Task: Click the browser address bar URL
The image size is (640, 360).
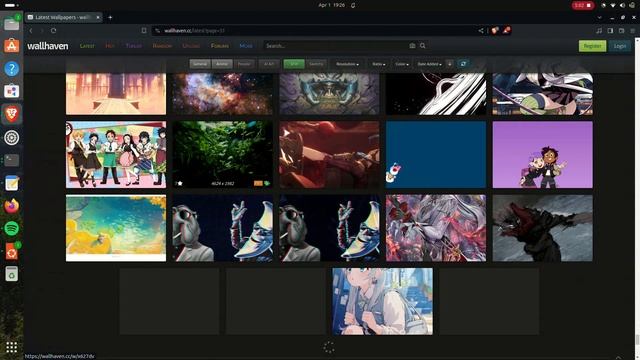Action: coord(194,31)
